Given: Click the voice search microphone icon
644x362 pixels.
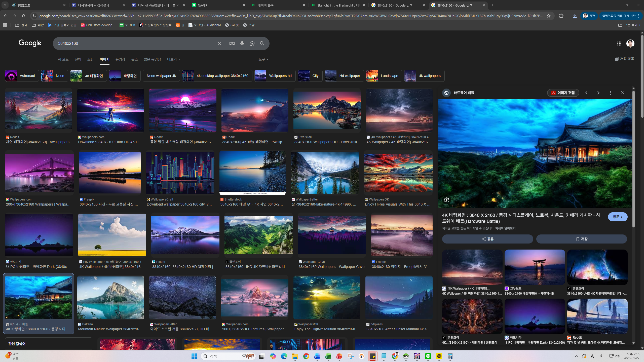Looking at the screenshot, I should coord(242,44).
